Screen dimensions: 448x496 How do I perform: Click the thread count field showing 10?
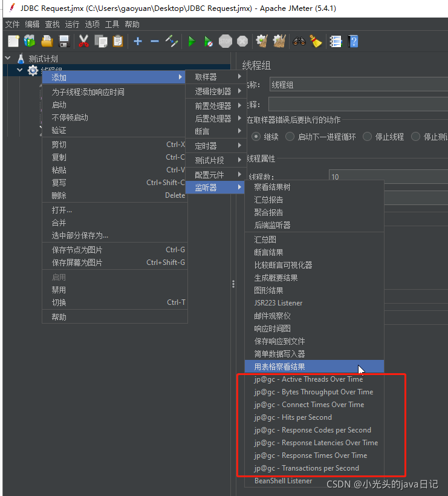[389, 176]
